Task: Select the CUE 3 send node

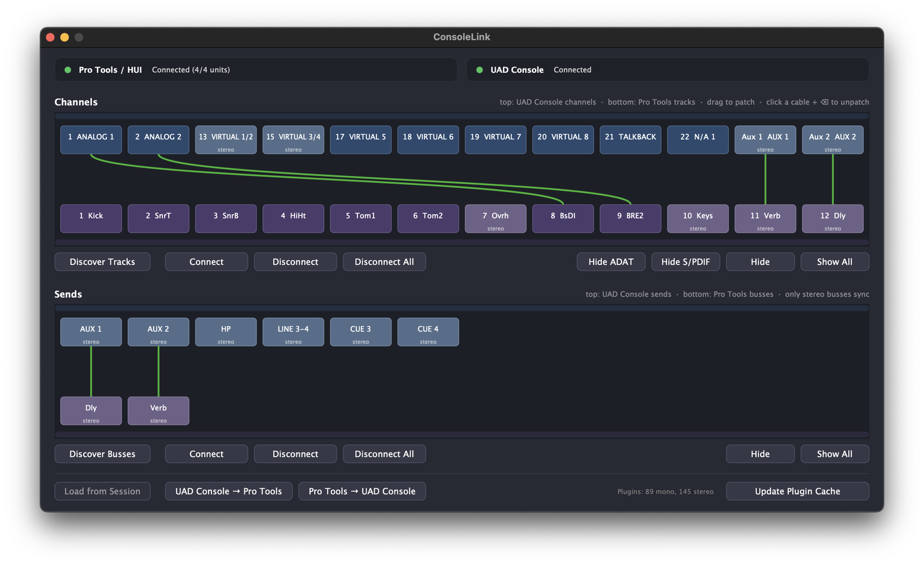Action: [x=360, y=332]
